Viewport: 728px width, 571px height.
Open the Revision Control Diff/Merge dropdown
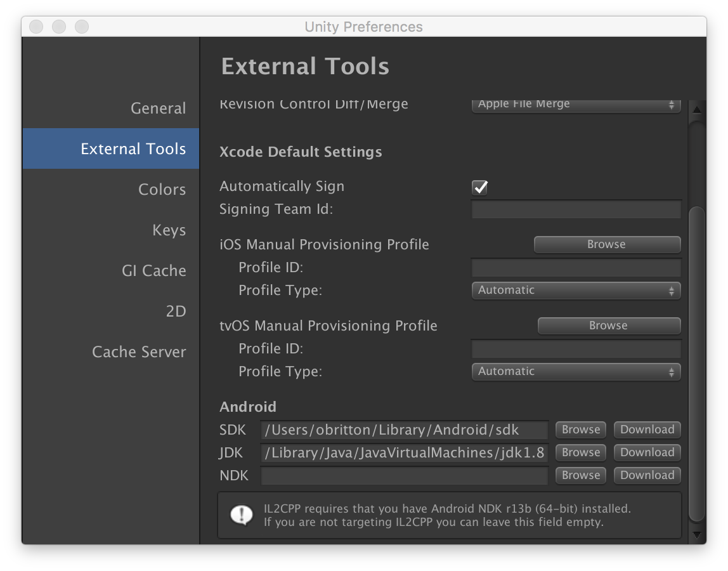[x=575, y=104]
